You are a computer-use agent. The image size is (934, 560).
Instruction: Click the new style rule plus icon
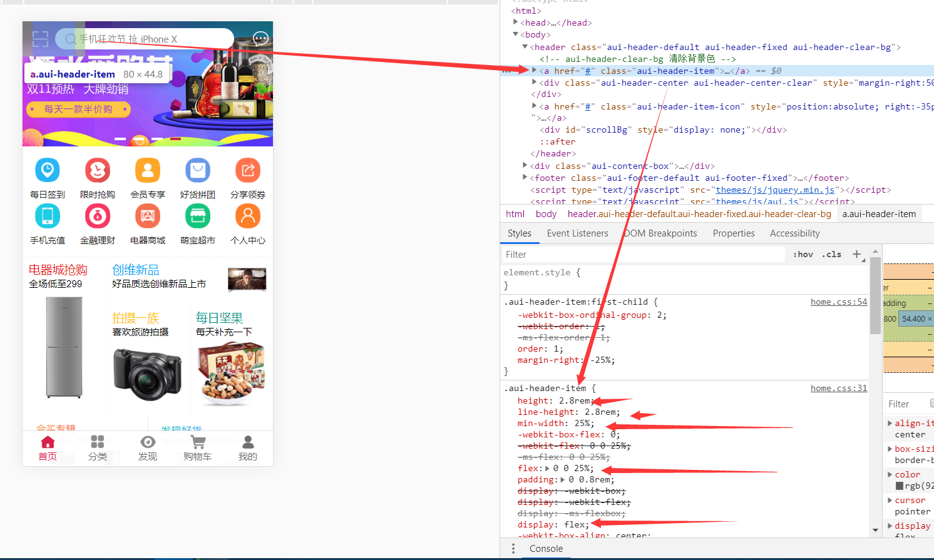(857, 254)
